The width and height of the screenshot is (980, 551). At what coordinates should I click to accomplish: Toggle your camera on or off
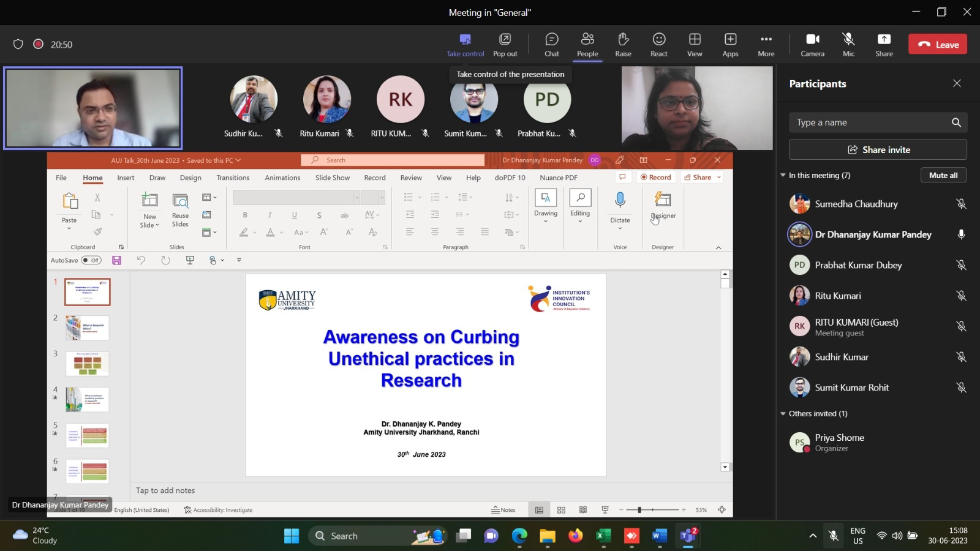click(x=812, y=45)
